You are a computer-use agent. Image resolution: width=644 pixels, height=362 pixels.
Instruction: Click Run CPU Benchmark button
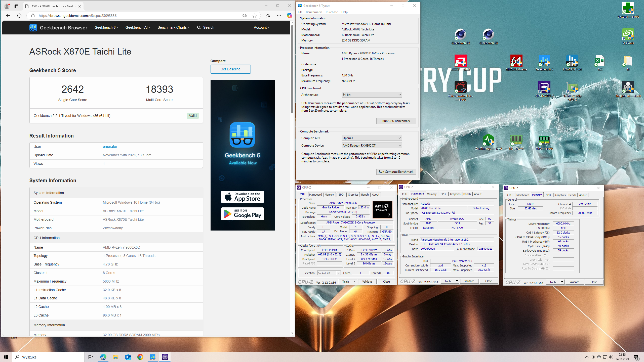point(396,121)
